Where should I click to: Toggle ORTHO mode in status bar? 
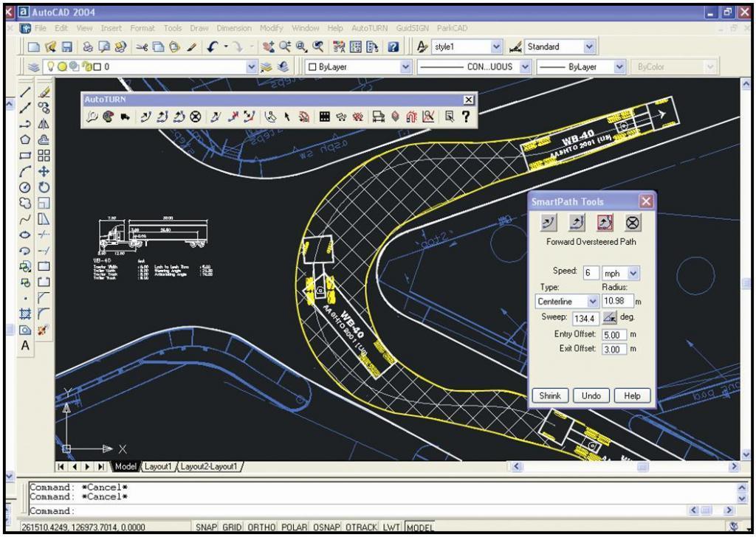[x=261, y=527]
